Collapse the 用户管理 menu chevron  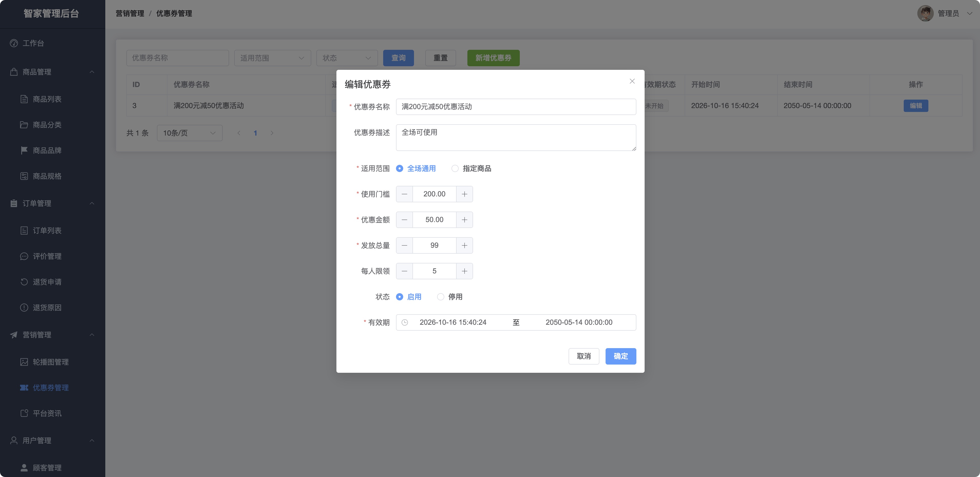point(92,441)
